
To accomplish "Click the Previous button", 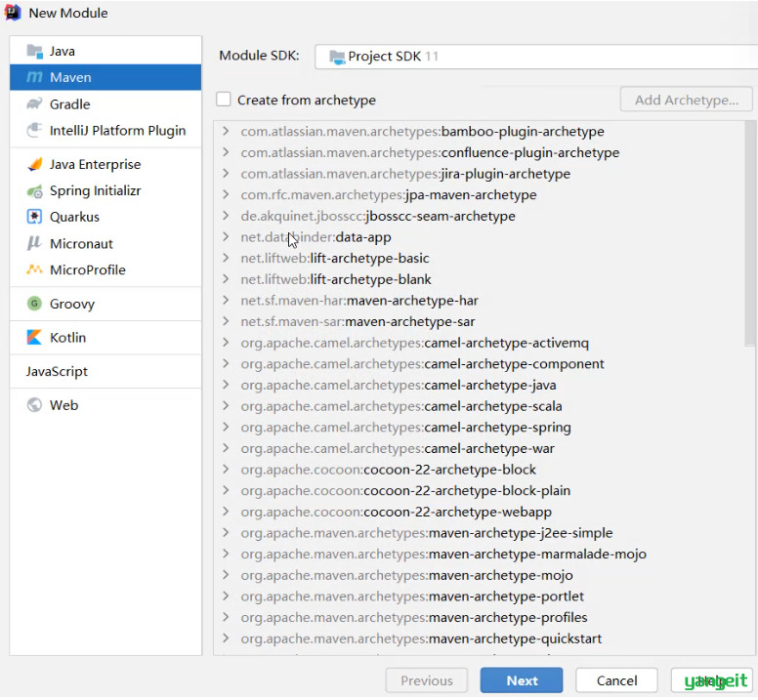I will pyautogui.click(x=426, y=680).
